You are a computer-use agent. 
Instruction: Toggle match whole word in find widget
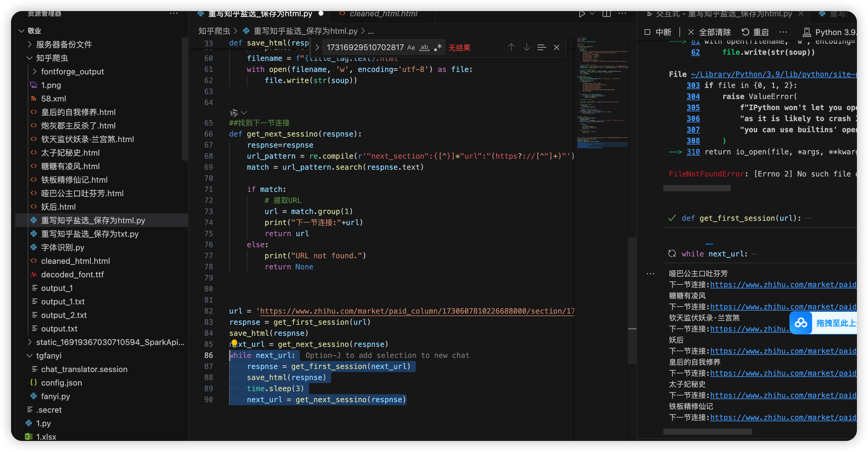pos(424,48)
